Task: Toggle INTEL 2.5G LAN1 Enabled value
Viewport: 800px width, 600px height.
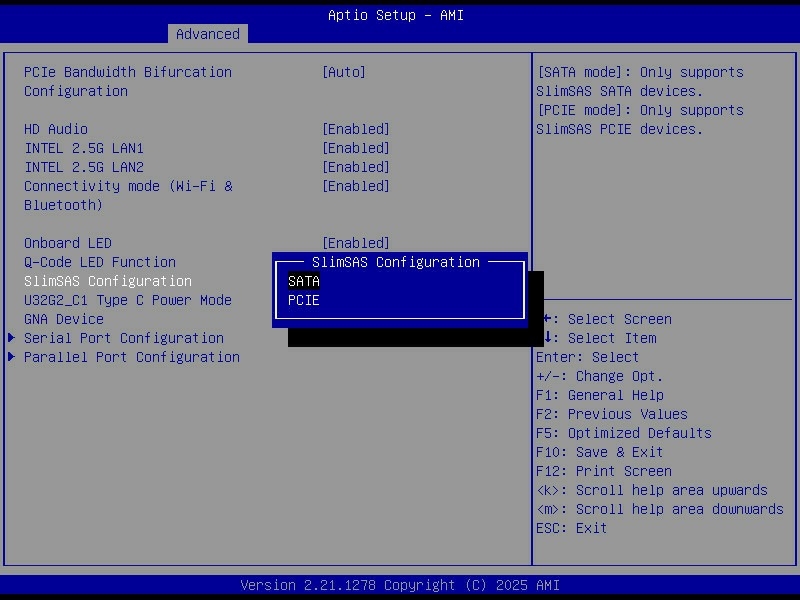Action: click(356, 148)
